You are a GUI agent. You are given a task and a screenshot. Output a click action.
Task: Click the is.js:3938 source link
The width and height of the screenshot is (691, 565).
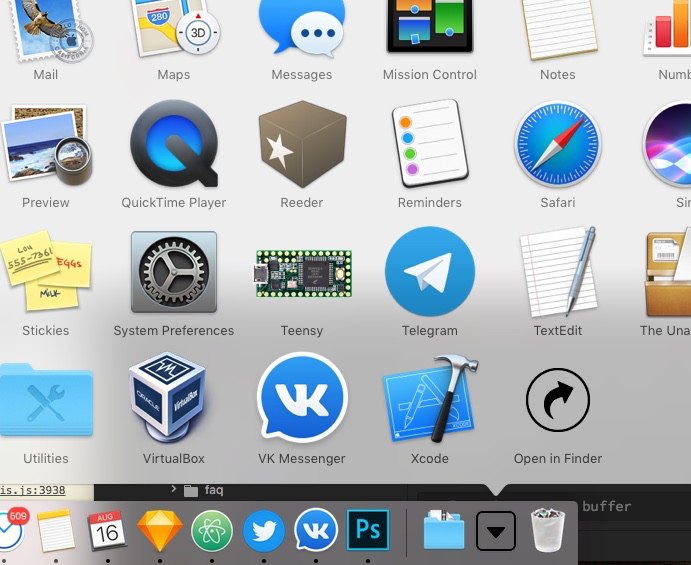pyautogui.click(x=33, y=490)
